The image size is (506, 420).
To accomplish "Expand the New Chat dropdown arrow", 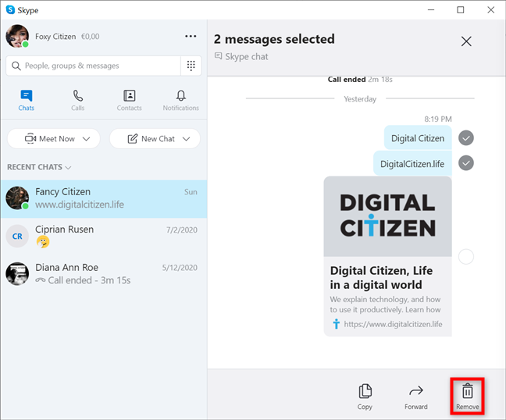I will [x=186, y=139].
